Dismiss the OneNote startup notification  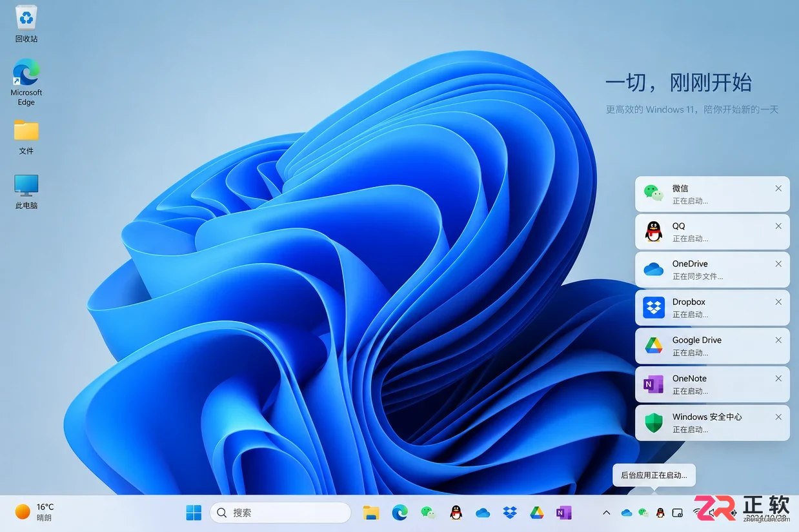(778, 379)
